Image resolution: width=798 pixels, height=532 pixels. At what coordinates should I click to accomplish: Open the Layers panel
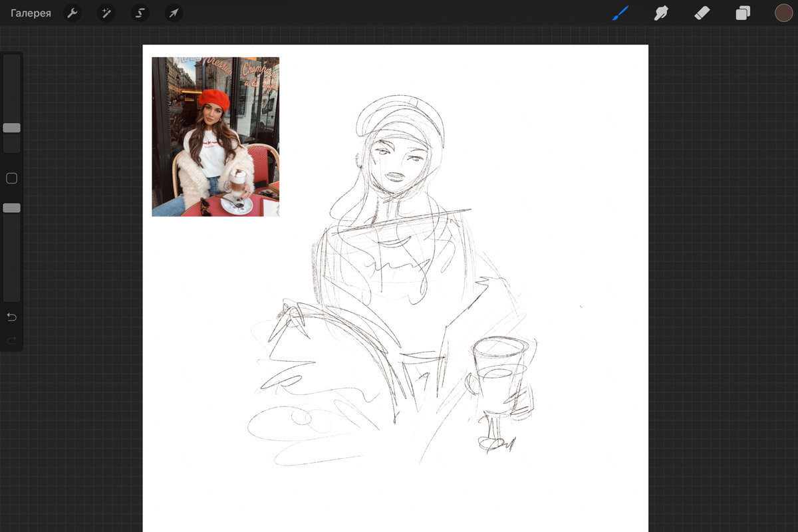[x=743, y=13]
